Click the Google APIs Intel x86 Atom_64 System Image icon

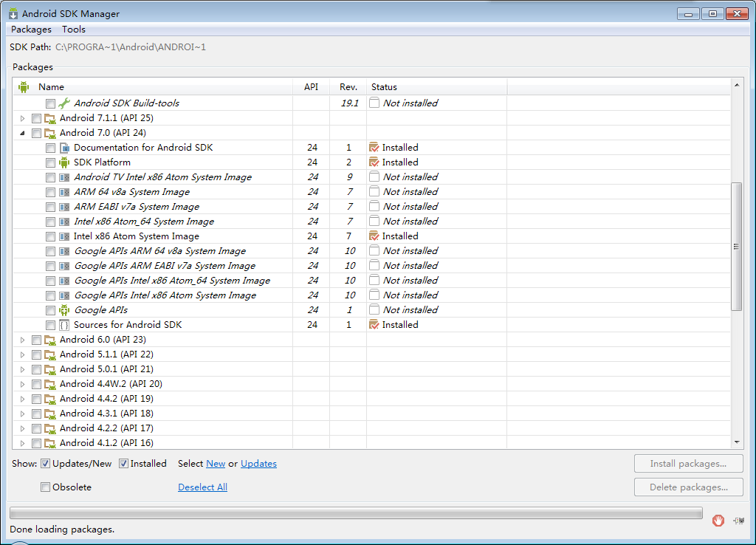click(64, 281)
